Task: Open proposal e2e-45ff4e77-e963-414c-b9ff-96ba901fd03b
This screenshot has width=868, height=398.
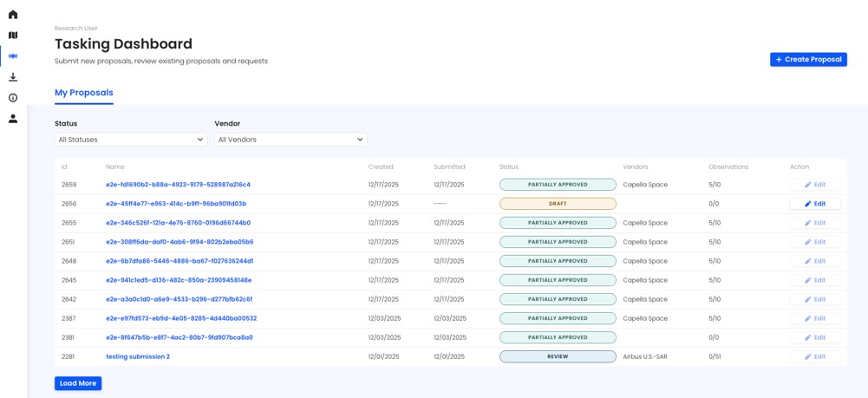Action: point(176,204)
